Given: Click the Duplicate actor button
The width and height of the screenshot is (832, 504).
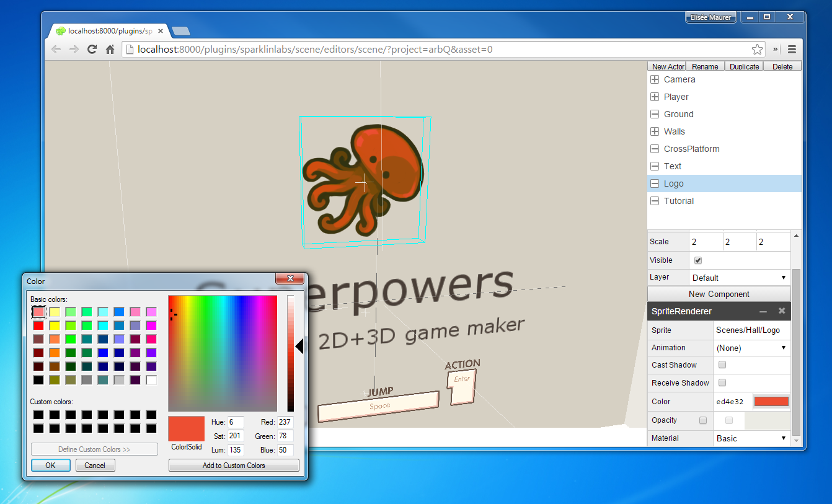Looking at the screenshot, I should point(744,66).
